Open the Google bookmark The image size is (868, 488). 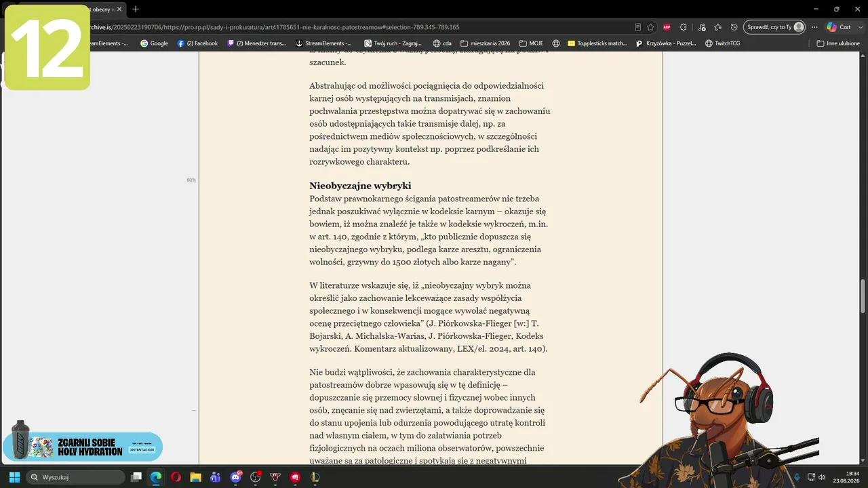point(154,43)
